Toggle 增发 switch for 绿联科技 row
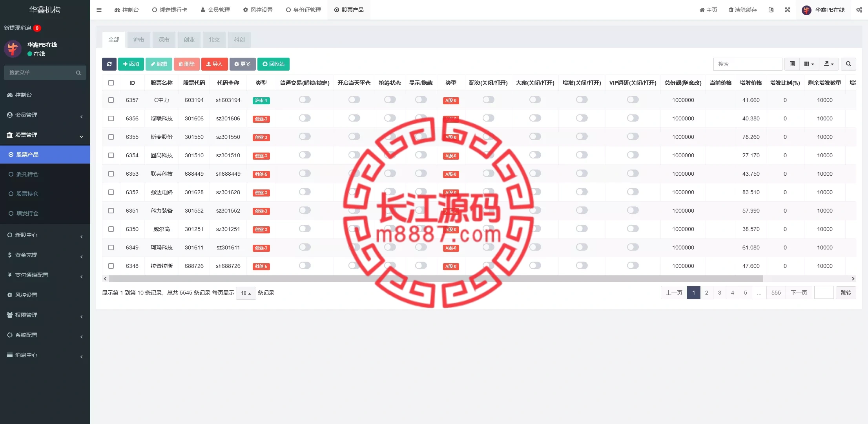 582,118
